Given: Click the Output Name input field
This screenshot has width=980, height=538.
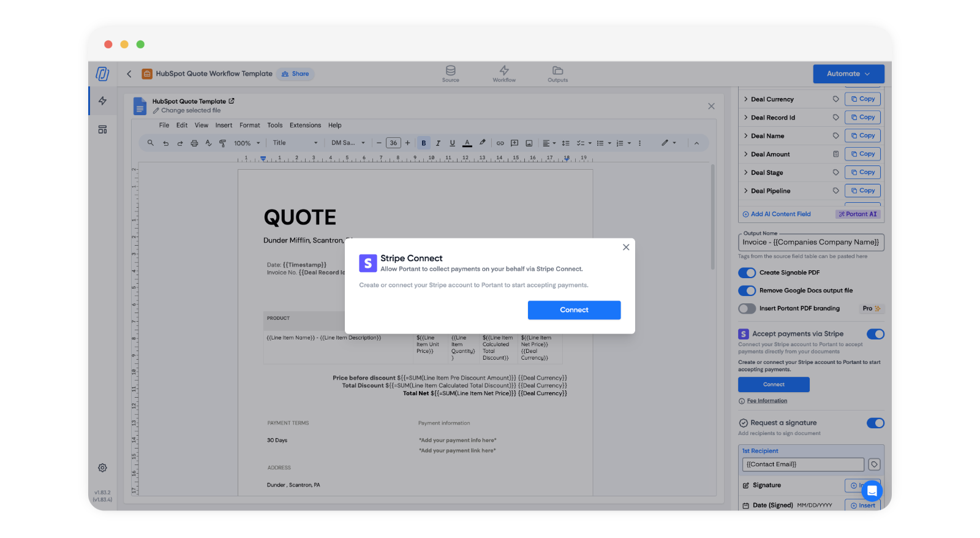Looking at the screenshot, I should [811, 243].
